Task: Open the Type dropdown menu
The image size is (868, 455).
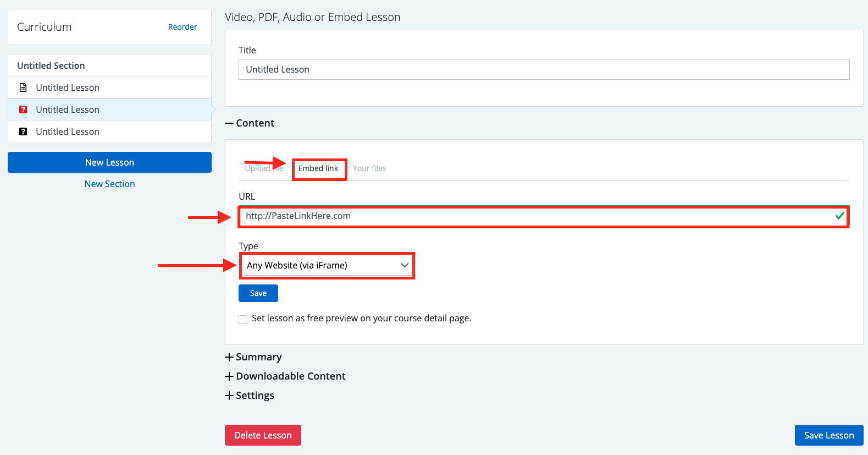Action: tap(327, 265)
